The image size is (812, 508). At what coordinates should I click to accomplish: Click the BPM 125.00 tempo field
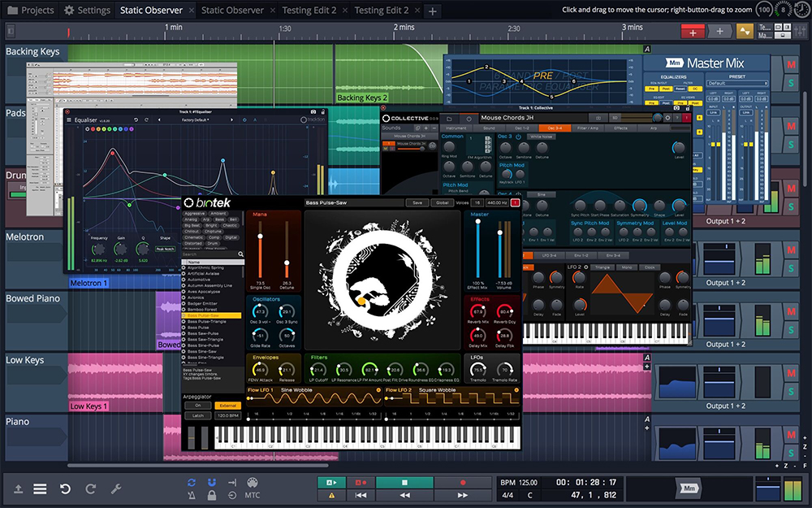[x=519, y=483]
